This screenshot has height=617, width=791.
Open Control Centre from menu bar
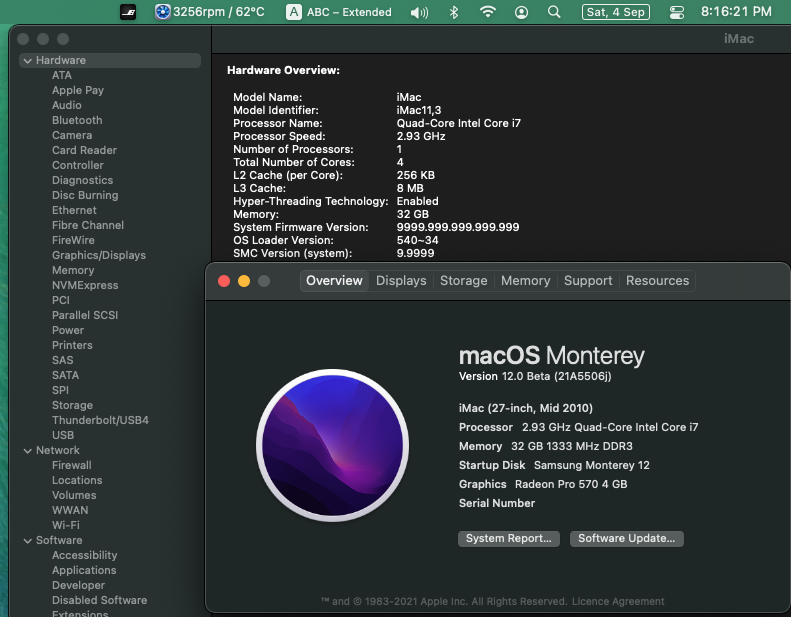677,12
